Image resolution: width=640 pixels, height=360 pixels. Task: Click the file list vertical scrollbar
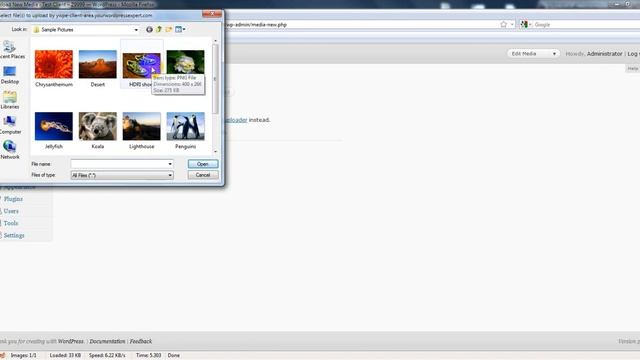(x=216, y=80)
